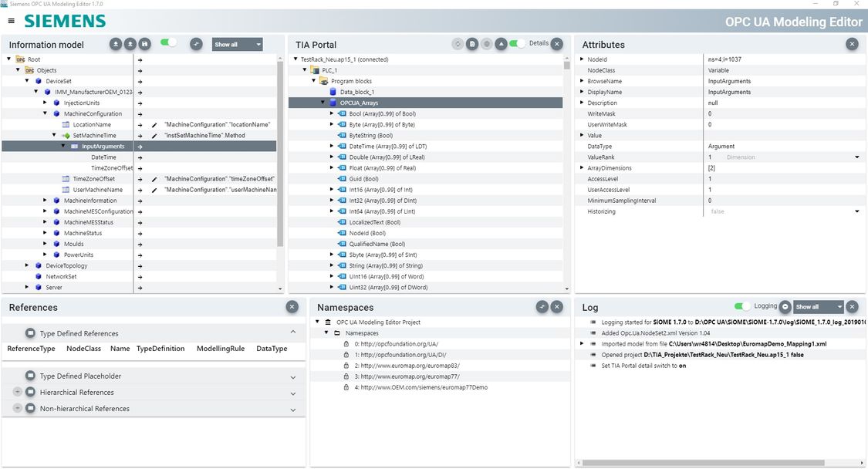Close the TIA Portal panel
The height and width of the screenshot is (469, 868).
tap(557, 44)
